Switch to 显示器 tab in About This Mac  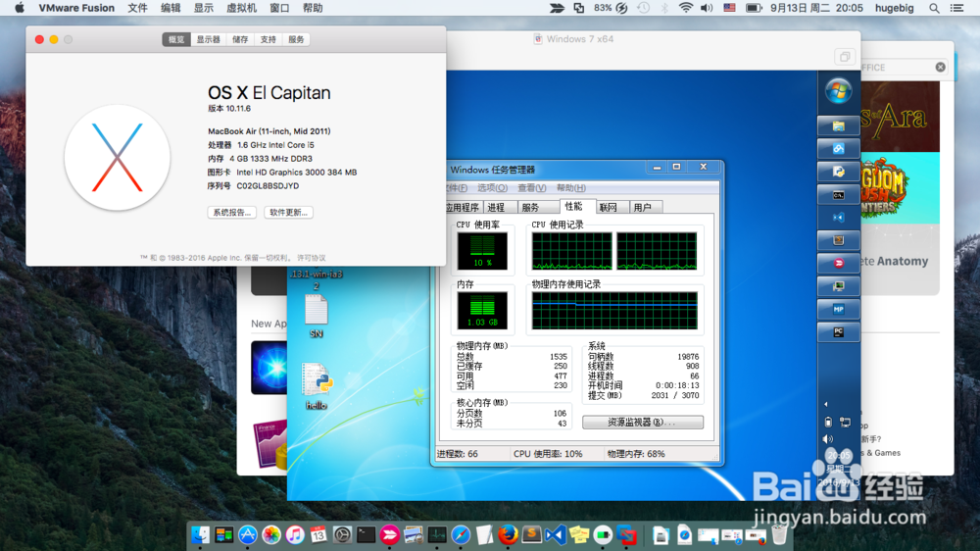[x=208, y=39]
